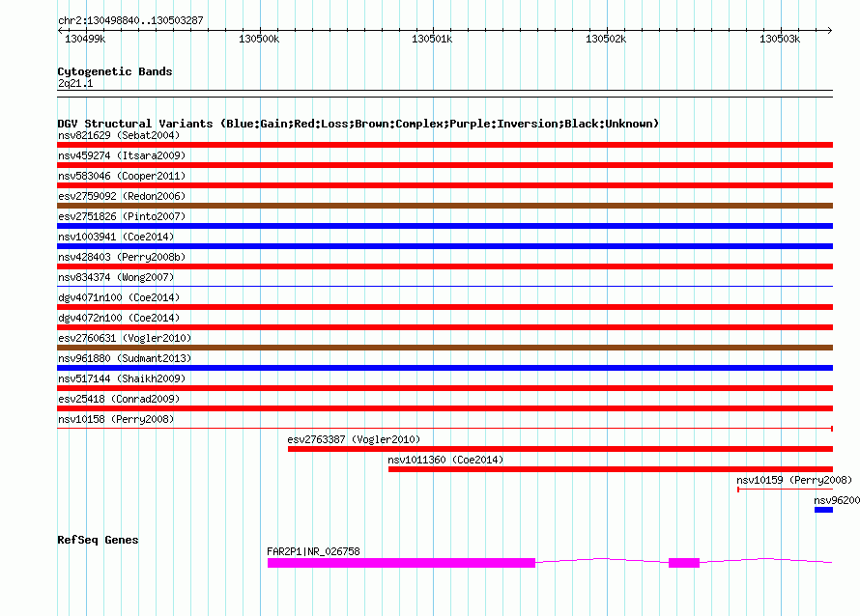The image size is (860, 616).
Task: Click the red bar under esv25418 (Conrad2009)
Action: pos(444,408)
